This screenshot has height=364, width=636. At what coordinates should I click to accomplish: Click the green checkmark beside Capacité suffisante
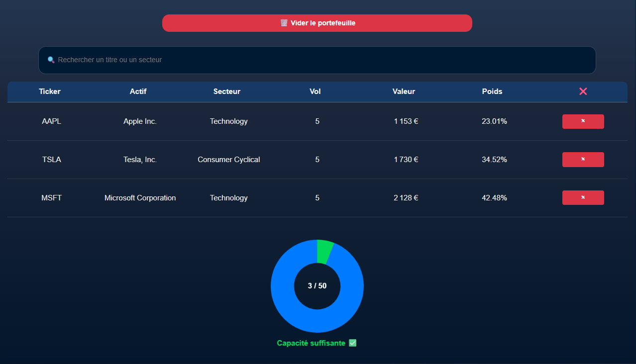(x=353, y=343)
